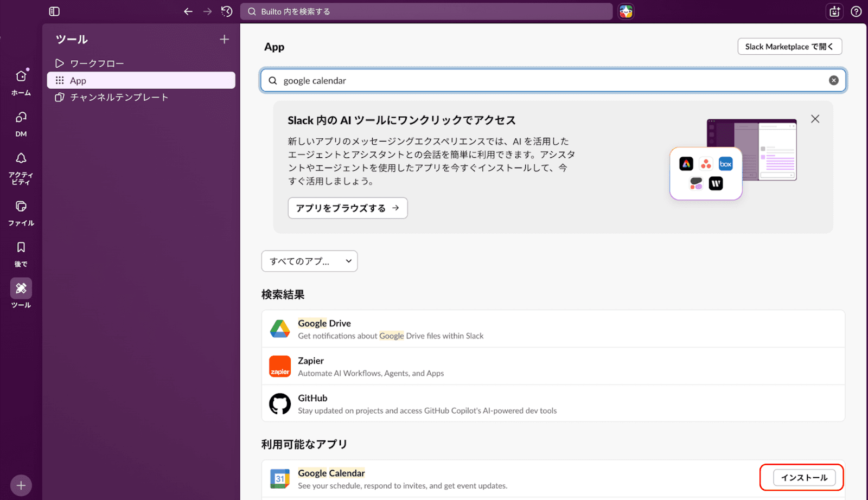The image size is (868, 500).
Task: Click the Google Calendar logo icon
Action: tap(280, 479)
